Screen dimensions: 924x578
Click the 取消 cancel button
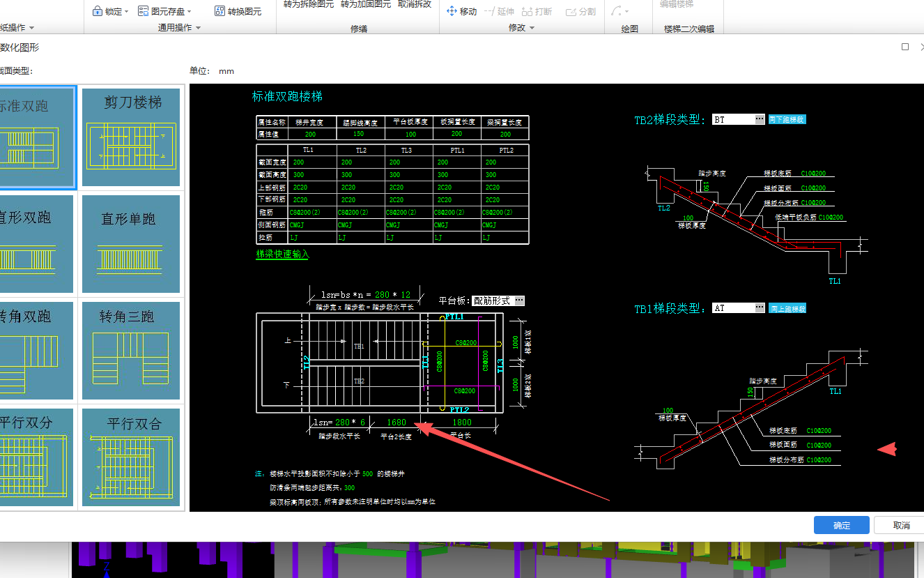(901, 525)
